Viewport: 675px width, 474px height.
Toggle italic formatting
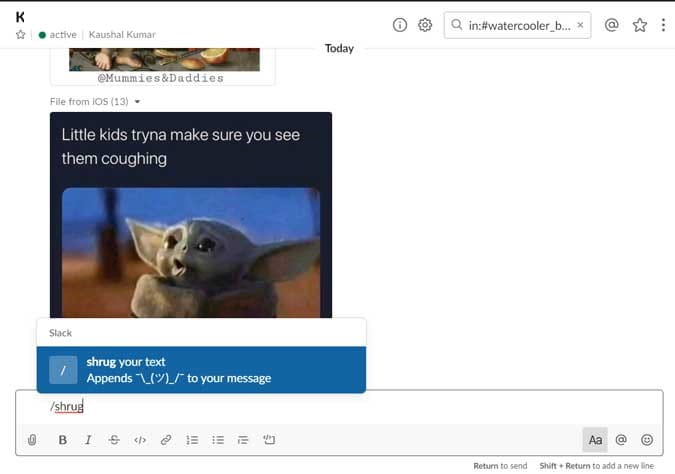[88, 440]
